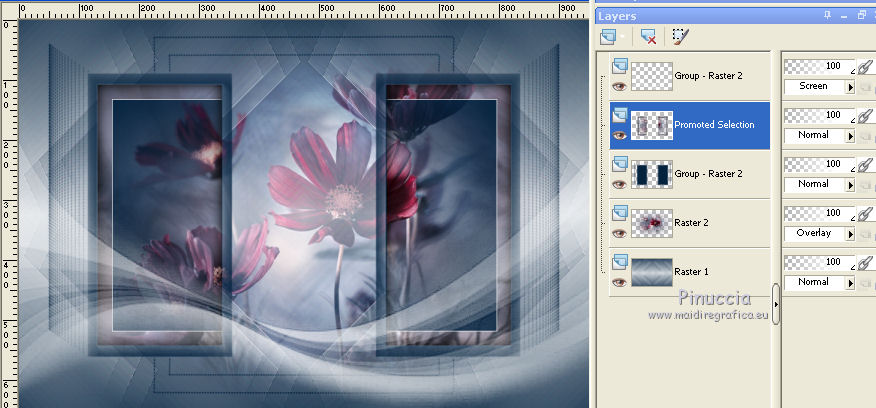Click opacity slider of Raster 1 layer
Screen dimensions: 876x408
click(820, 262)
